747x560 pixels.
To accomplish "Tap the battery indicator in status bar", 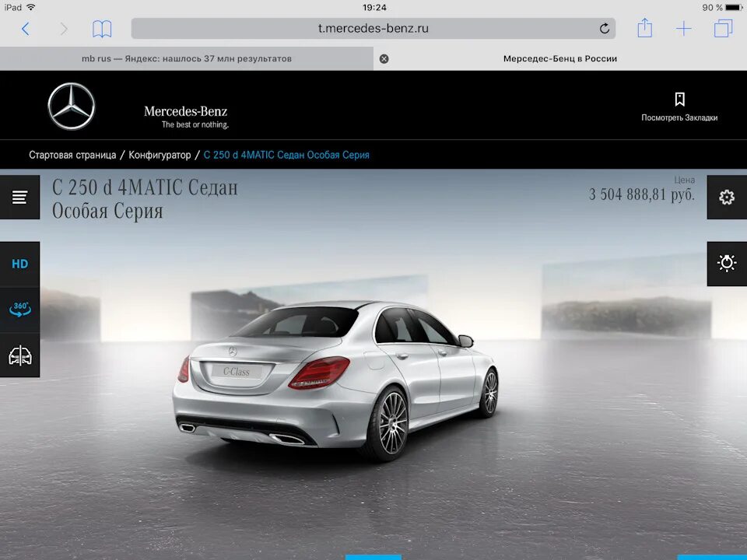I will [x=733, y=7].
